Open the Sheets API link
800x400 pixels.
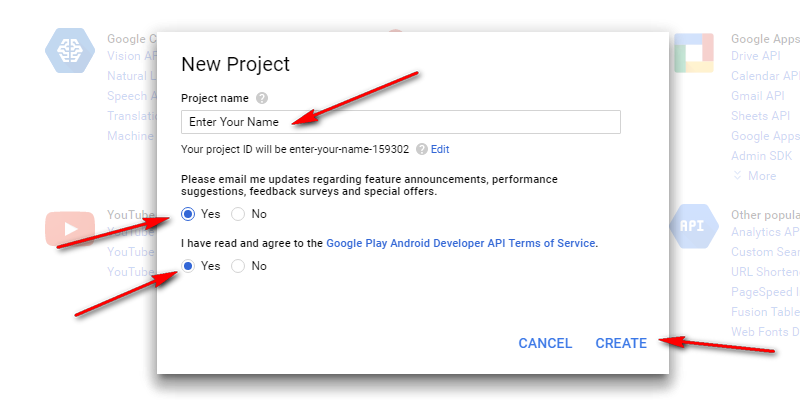pyautogui.click(x=760, y=116)
